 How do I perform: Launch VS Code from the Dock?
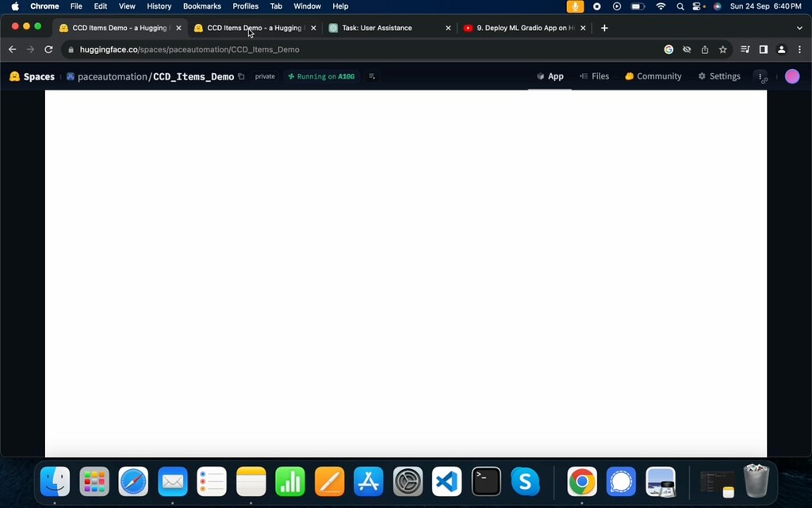click(446, 481)
